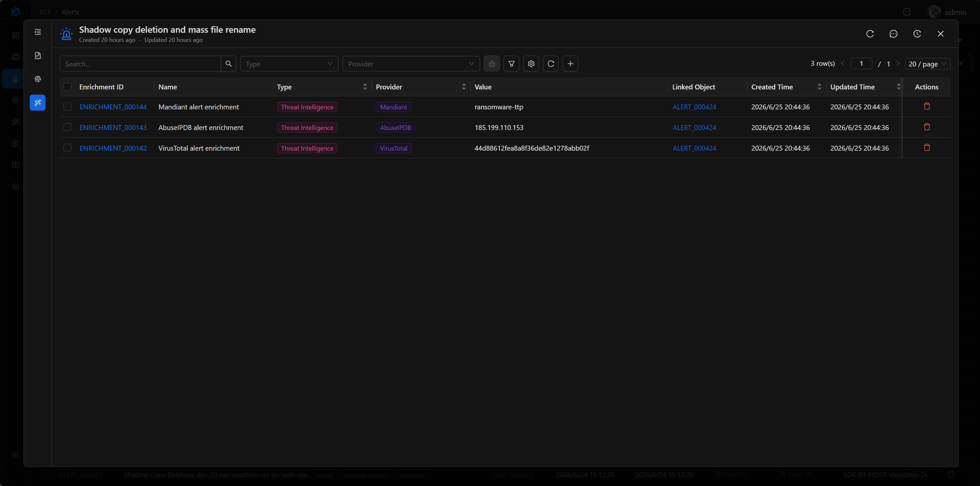Go to next page arrow

point(898,64)
